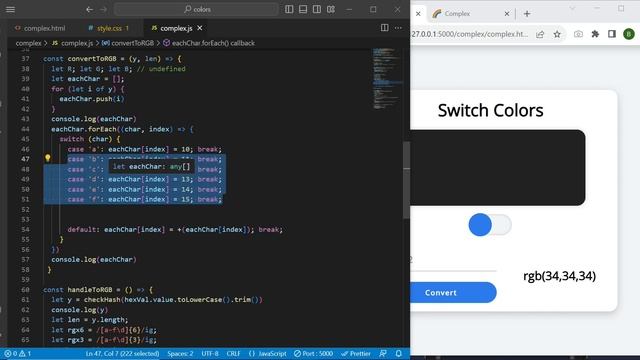Open the browser extensions puzzle icon

click(595, 34)
